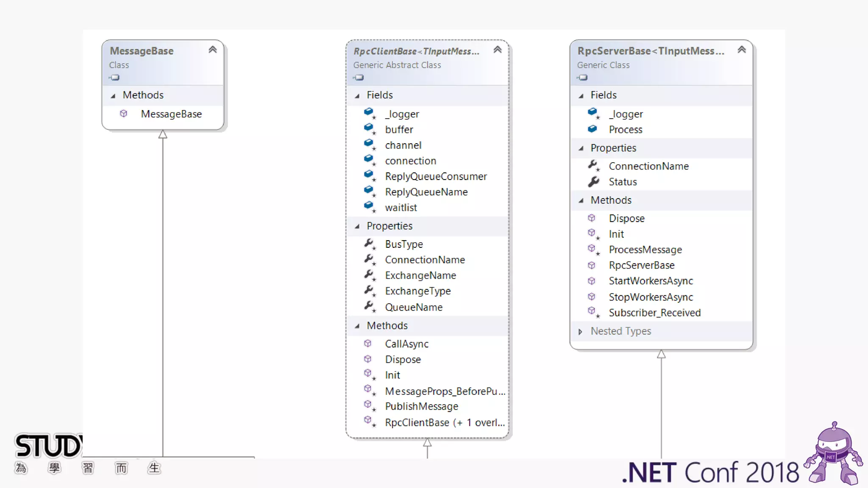Expand Nested Types in RpcServerBase
The width and height of the screenshot is (868, 488).
[x=580, y=332]
